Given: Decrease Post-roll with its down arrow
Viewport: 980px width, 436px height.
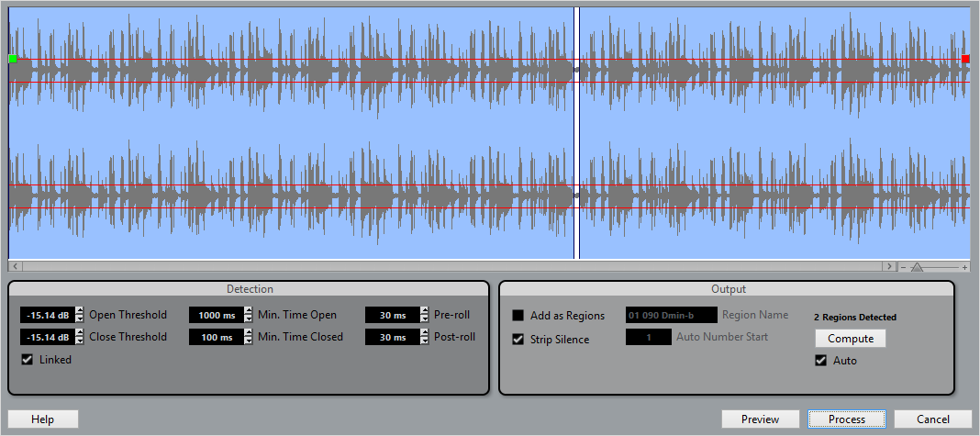Looking at the screenshot, I should click(424, 341).
